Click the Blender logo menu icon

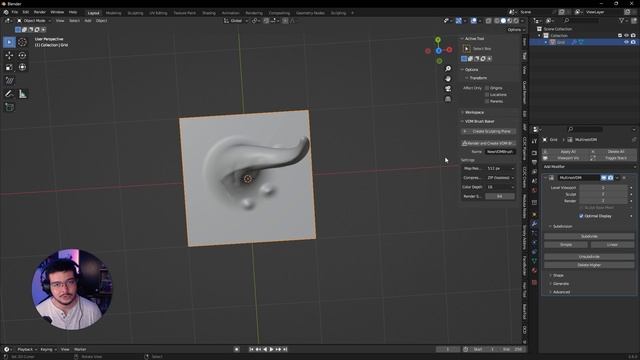[x=6, y=12]
